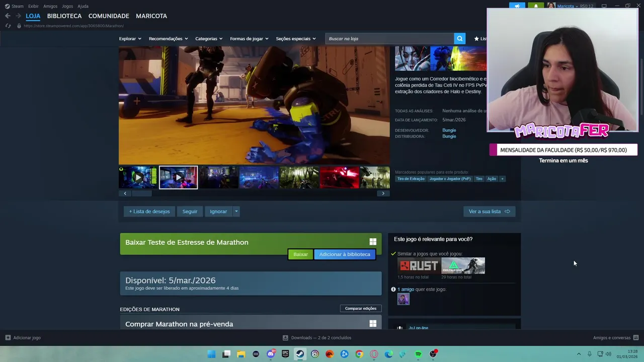The height and width of the screenshot is (362, 644).
Task: Switch to the BIBLIOTECA tab
Action: 64,16
